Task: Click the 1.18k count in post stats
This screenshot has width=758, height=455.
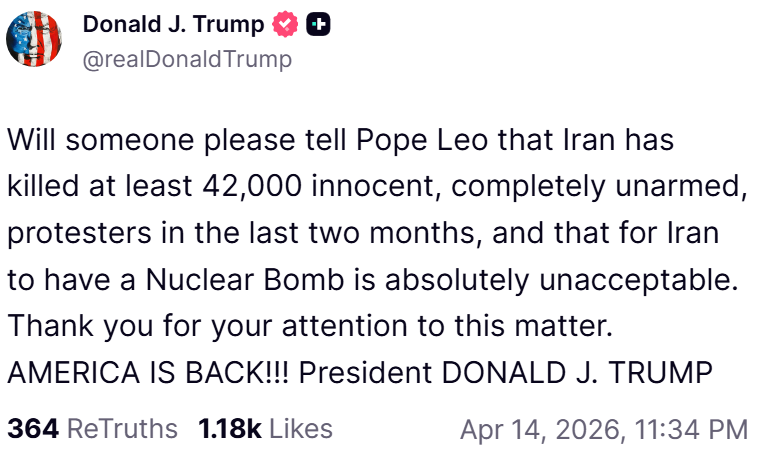Action: 229,429
